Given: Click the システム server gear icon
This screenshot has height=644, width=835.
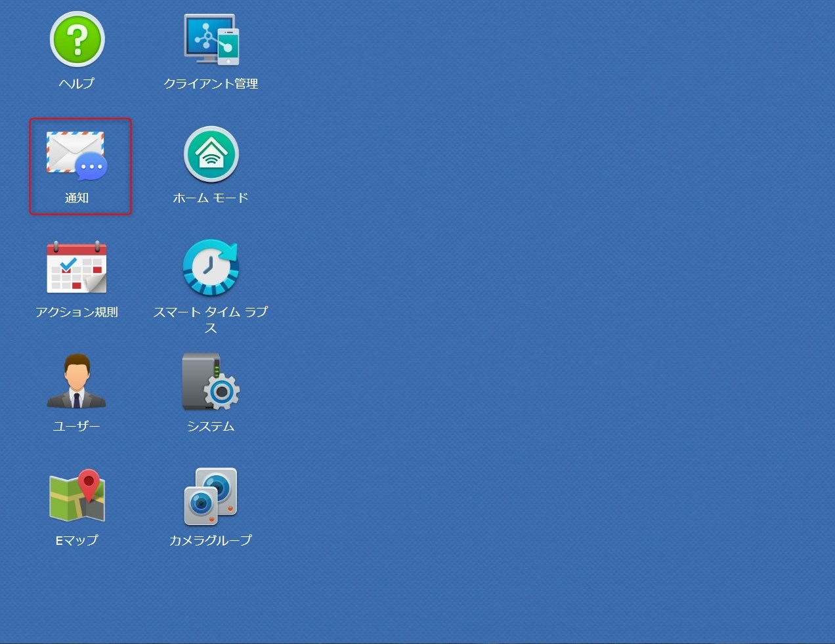Looking at the screenshot, I should tap(211, 382).
